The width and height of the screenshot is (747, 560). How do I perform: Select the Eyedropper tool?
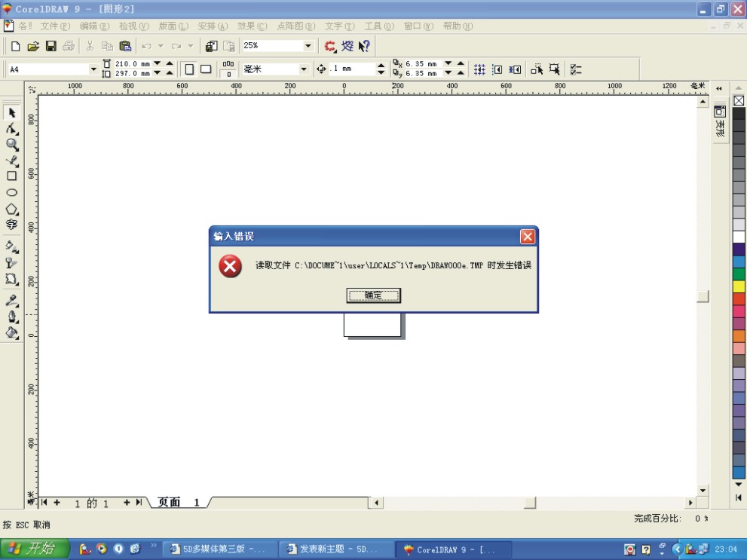[x=12, y=301]
